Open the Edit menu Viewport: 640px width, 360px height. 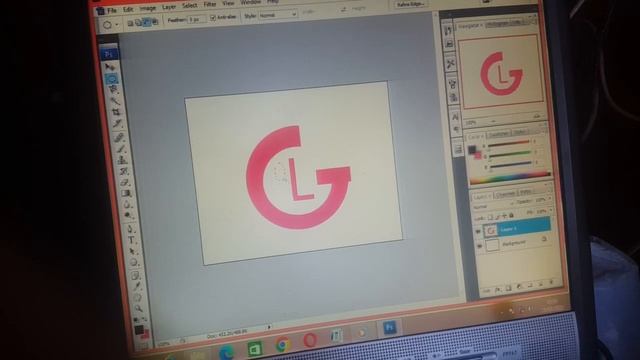(x=128, y=9)
